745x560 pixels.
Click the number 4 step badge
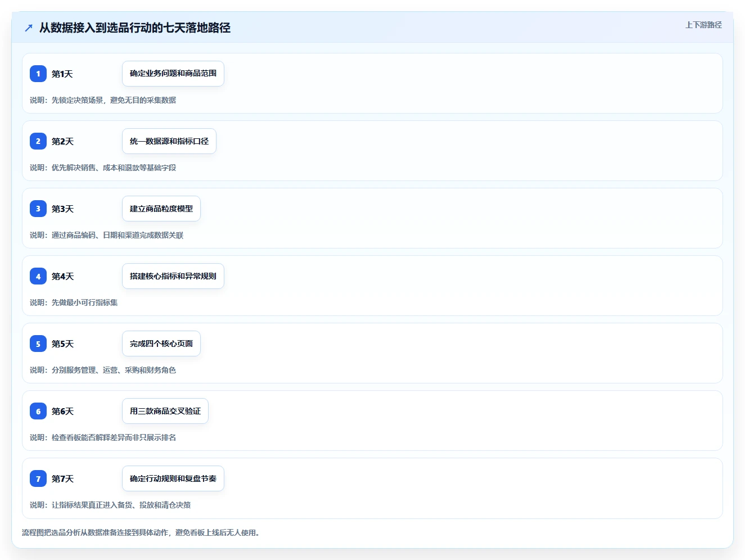[38, 276]
